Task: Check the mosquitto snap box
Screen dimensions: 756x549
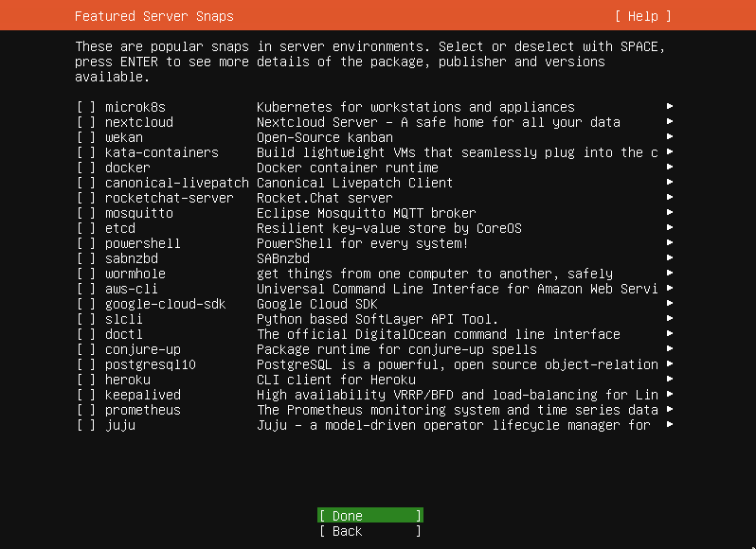Action: pos(86,213)
